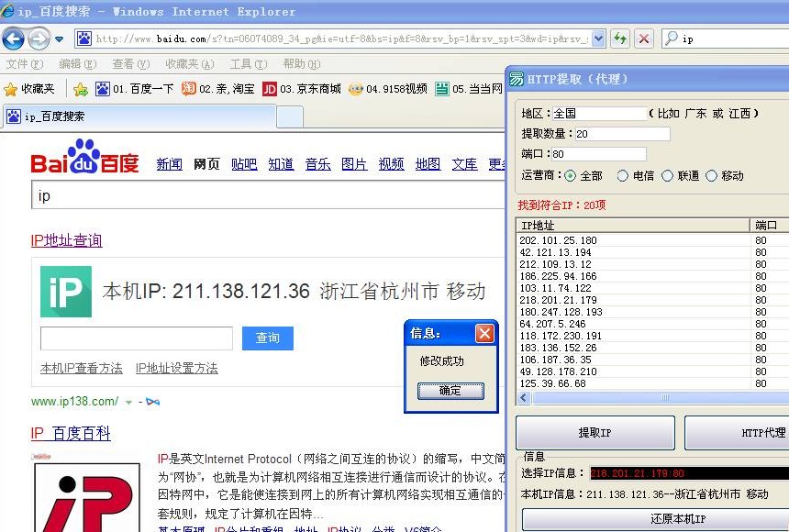Click left arrow of IP list scrollbar

(x=524, y=397)
